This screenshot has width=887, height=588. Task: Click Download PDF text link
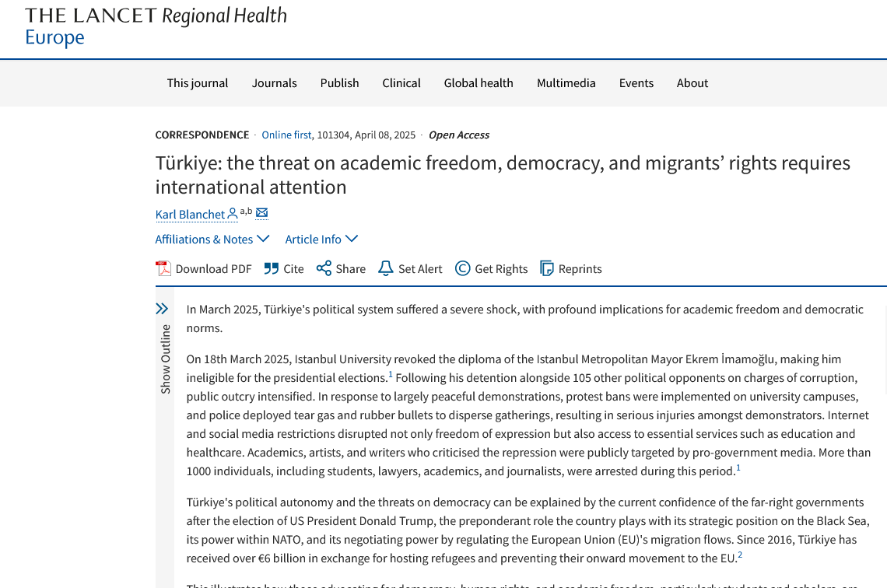[x=213, y=269]
